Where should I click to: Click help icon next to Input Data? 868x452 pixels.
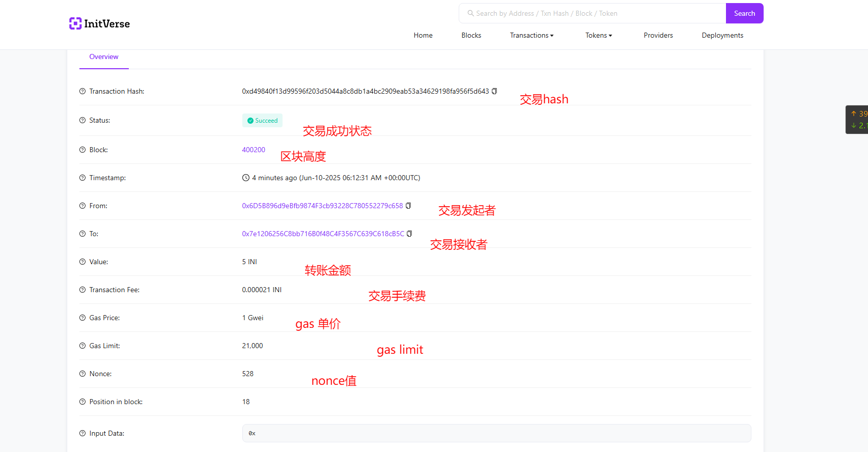[82, 433]
